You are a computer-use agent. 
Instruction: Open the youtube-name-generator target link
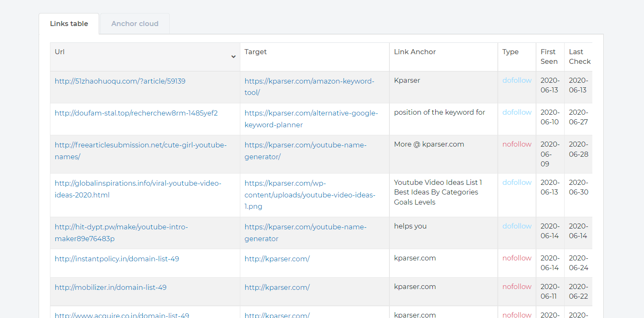(x=305, y=150)
